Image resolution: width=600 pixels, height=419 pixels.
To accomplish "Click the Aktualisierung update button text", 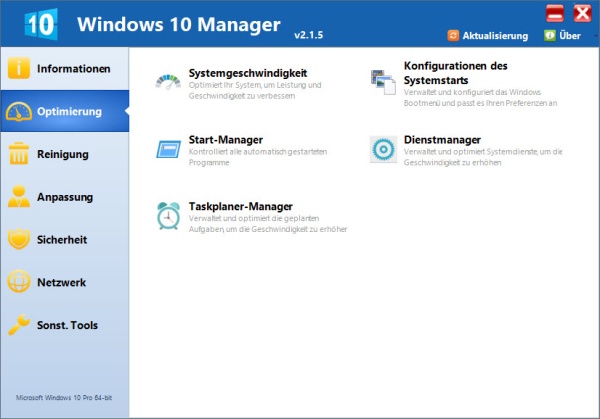I will pyautogui.click(x=495, y=36).
